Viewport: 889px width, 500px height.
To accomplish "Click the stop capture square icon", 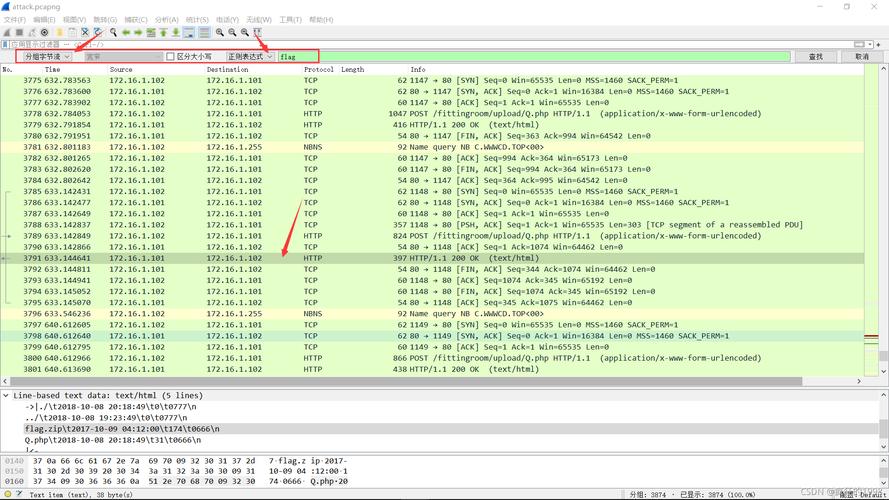I will [19, 32].
